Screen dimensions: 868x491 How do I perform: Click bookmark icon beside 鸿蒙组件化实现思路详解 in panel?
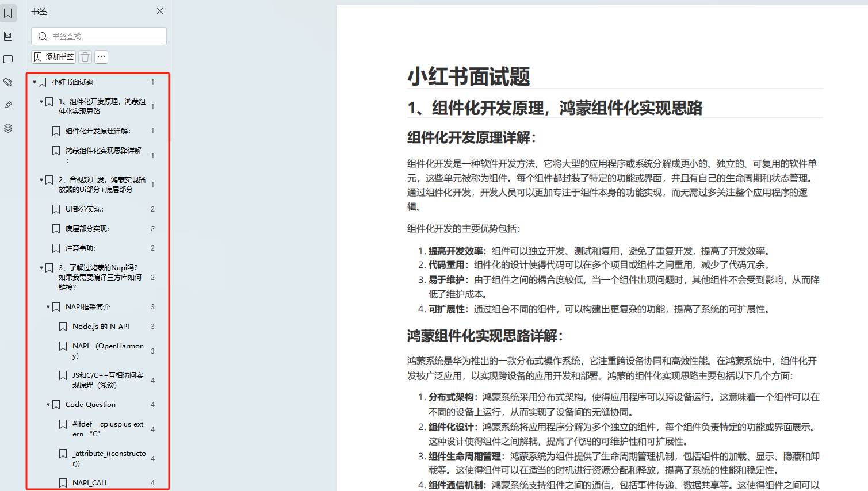(56, 151)
